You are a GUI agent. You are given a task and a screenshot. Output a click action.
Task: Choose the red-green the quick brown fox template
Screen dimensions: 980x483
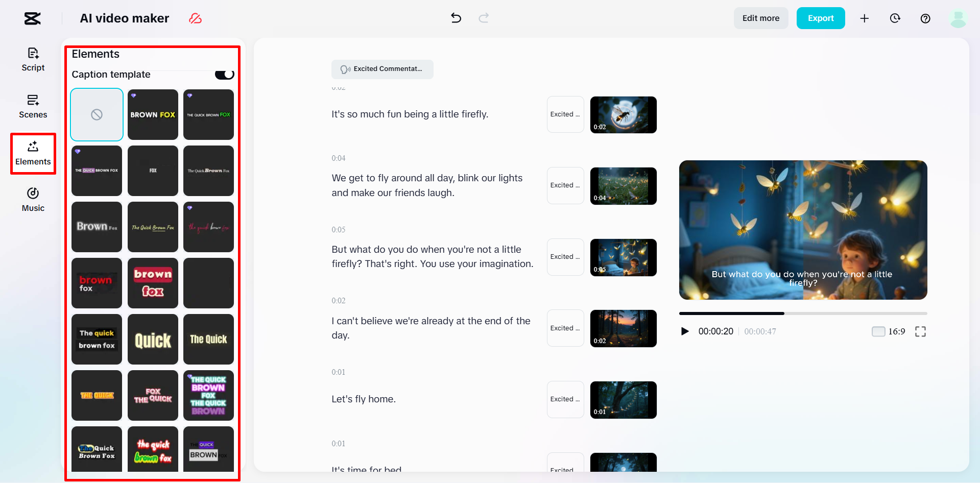coord(153,449)
